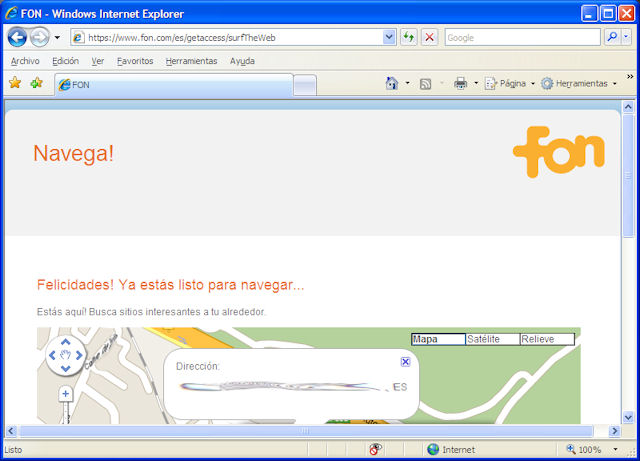Show more toolbar commands chevron
The image size is (640, 461).
630,76
